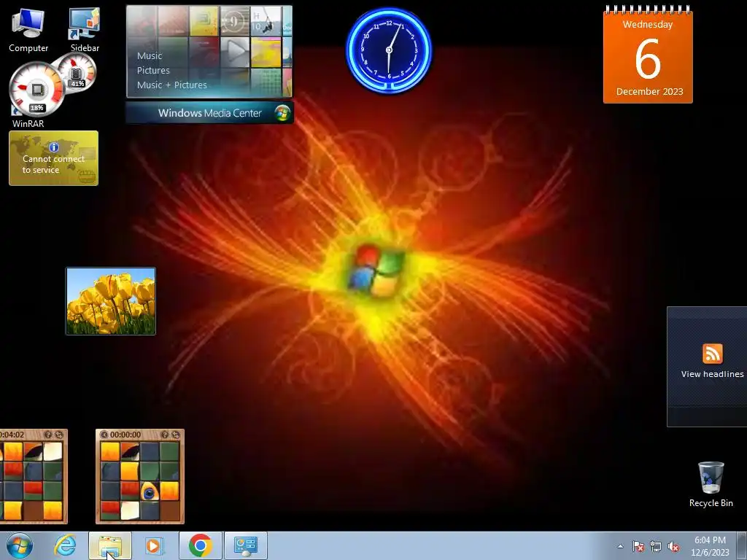Click the muted volume tray icon
747x560 pixels.
673,547
